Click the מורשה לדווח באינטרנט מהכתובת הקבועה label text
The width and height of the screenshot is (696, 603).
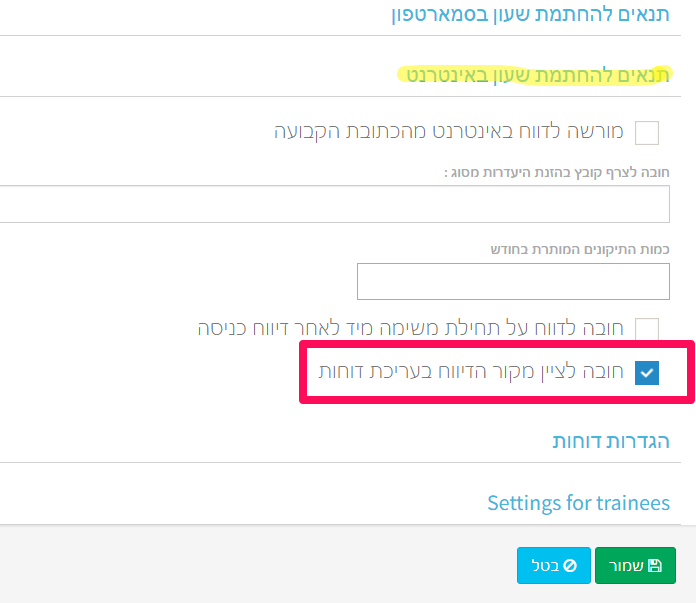pyautogui.click(x=448, y=132)
